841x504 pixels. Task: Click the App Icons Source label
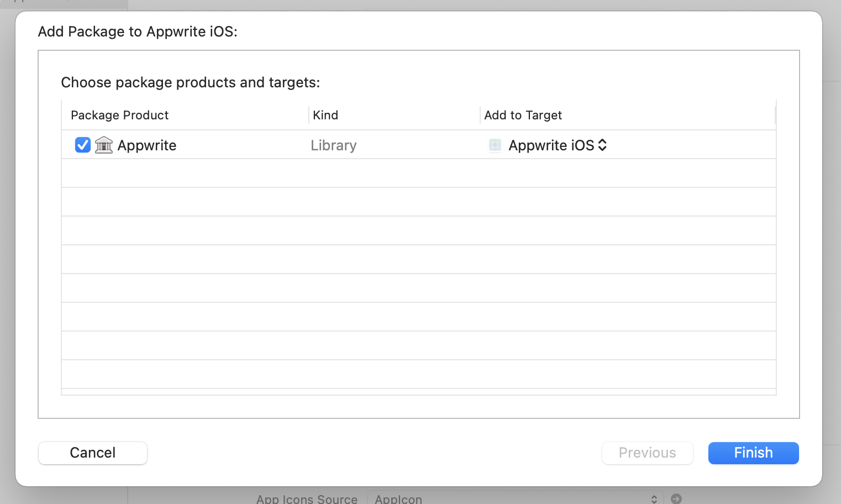tap(307, 498)
